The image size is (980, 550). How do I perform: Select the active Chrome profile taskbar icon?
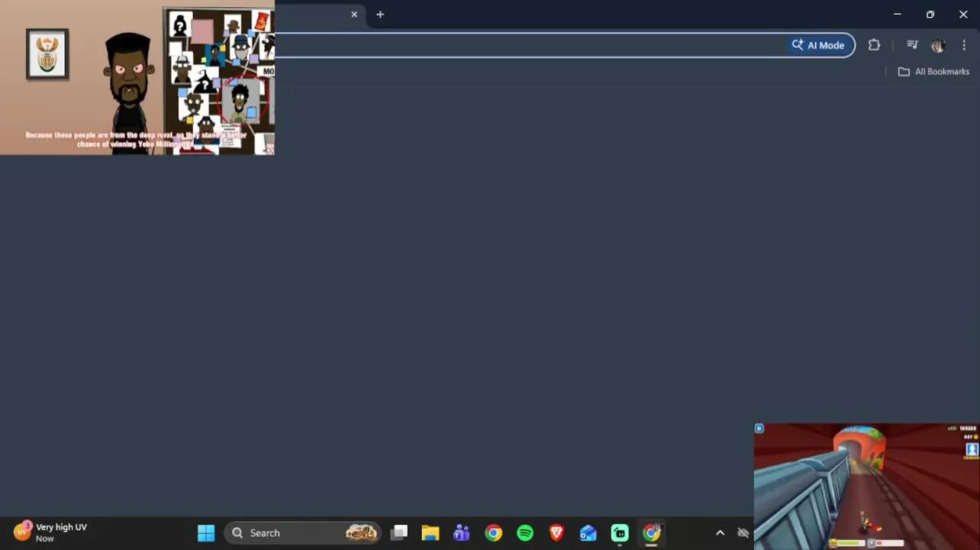pyautogui.click(x=652, y=533)
